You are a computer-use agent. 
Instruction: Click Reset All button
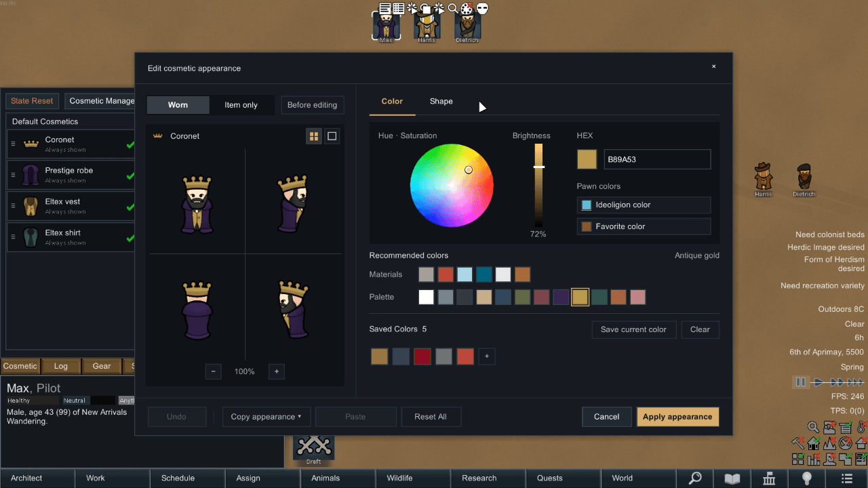pyautogui.click(x=431, y=417)
